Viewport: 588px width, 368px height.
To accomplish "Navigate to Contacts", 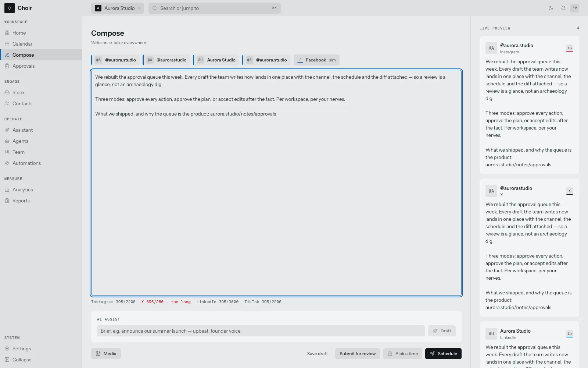I will click(41, 103).
